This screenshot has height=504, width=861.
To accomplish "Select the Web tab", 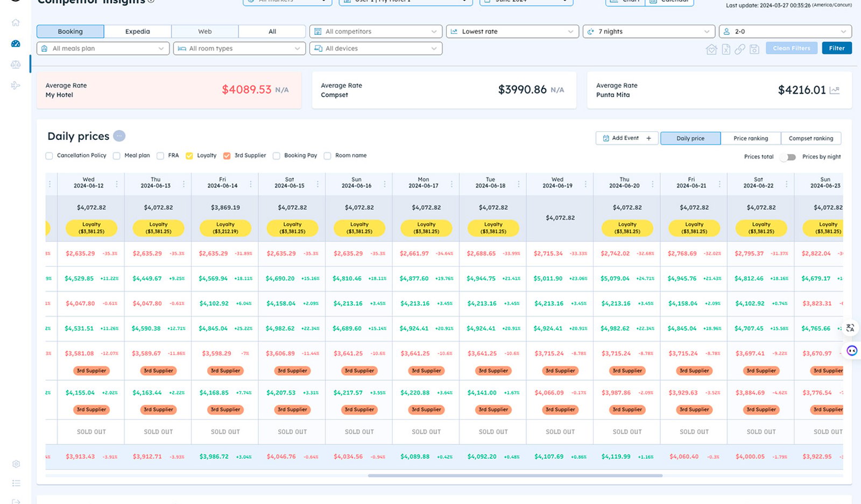I will point(205,31).
